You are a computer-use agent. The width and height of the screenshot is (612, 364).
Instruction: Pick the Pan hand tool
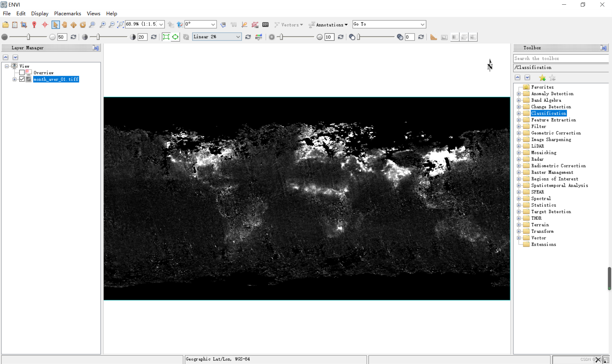[64, 25]
